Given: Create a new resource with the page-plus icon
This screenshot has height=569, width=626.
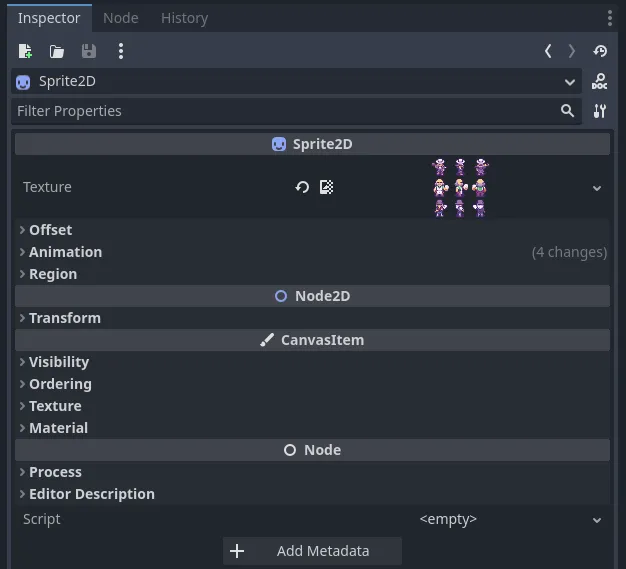Looking at the screenshot, I should pos(25,52).
